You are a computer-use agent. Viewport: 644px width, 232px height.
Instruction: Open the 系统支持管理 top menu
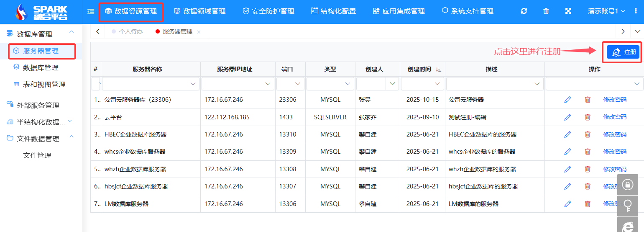(468, 11)
